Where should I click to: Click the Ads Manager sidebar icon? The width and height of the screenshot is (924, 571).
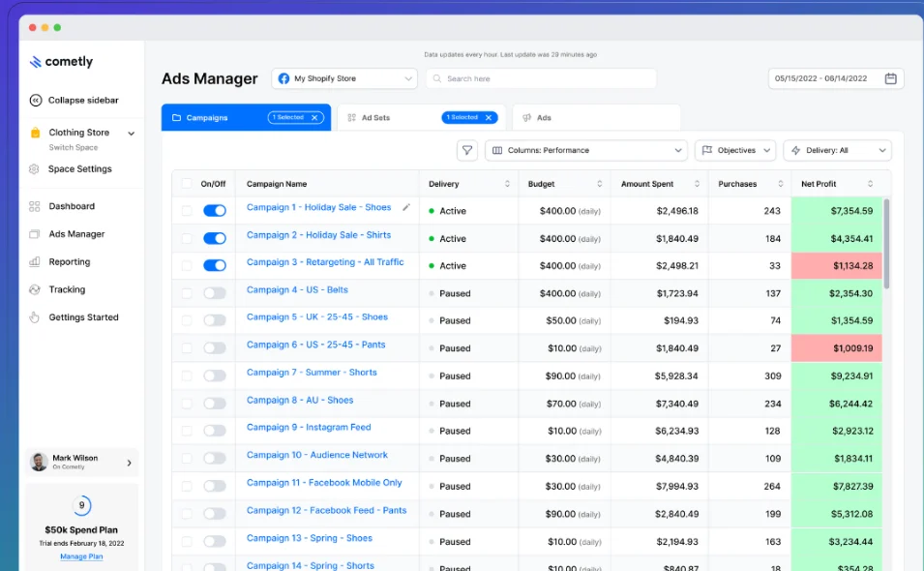coord(35,234)
